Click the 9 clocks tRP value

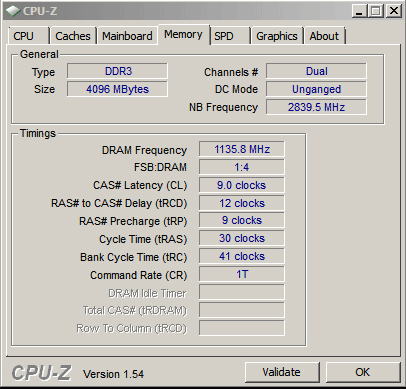click(x=242, y=220)
